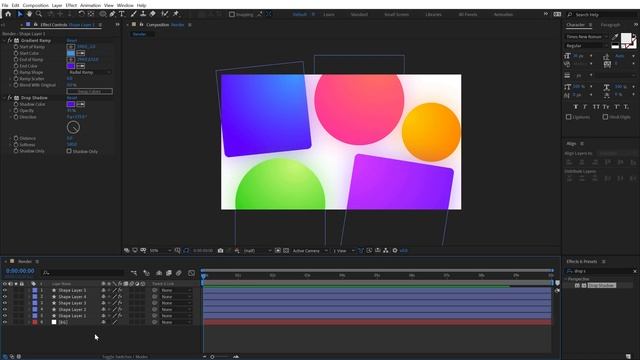Click the snapshot camera icon in viewer
The height and width of the screenshot is (360, 640).
[220, 251]
